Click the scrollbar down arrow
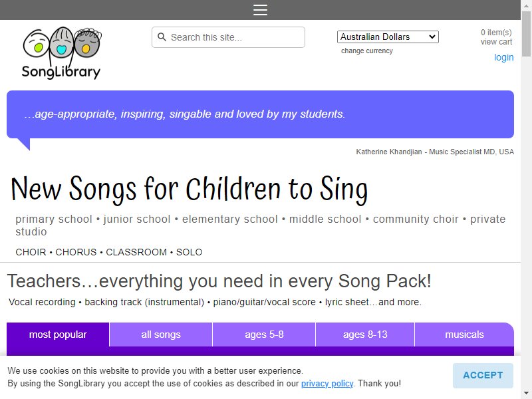Image resolution: width=532 pixels, height=399 pixels. tap(526, 394)
